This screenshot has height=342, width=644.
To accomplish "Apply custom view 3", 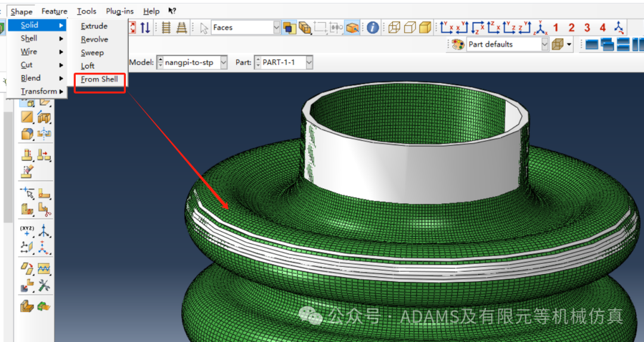I will click(587, 27).
